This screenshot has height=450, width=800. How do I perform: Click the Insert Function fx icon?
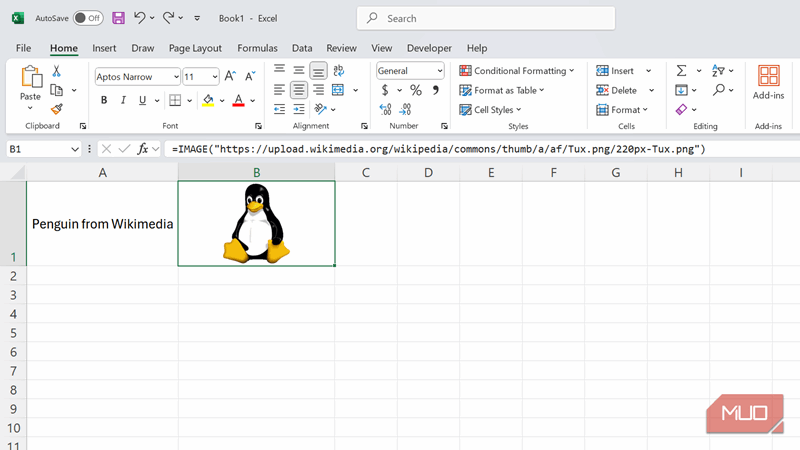144,149
